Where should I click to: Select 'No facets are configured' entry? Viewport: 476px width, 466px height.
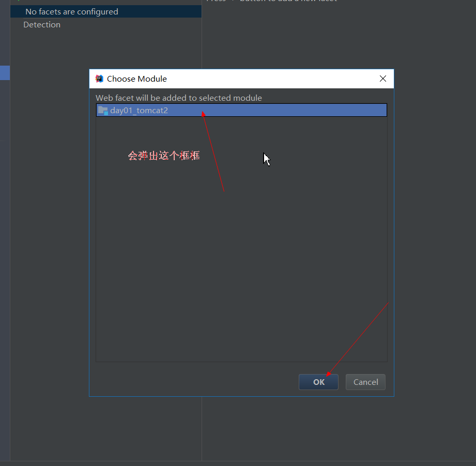(x=71, y=11)
